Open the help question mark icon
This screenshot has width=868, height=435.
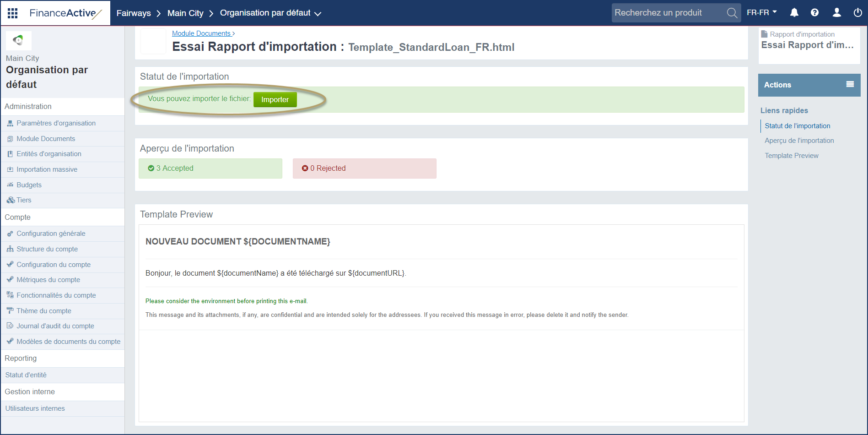click(815, 12)
